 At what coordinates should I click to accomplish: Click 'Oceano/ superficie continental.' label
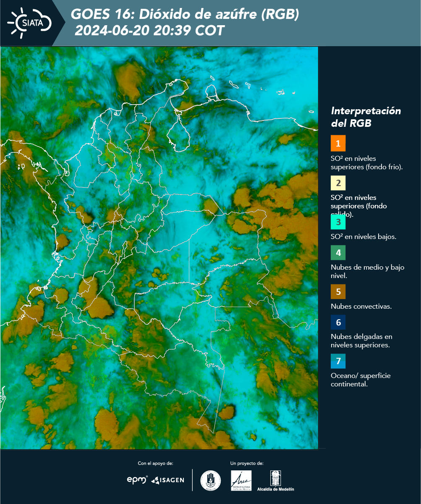[361, 380]
